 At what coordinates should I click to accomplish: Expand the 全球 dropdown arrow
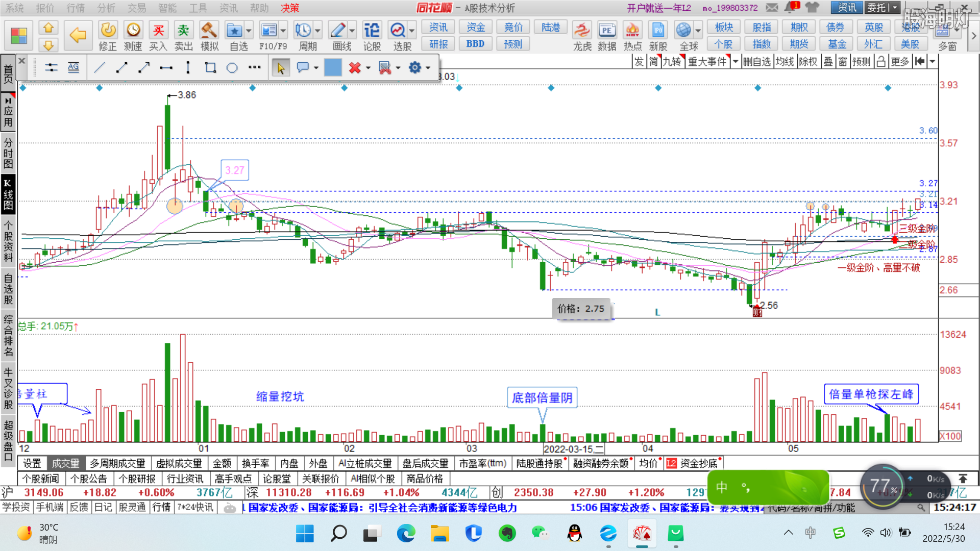tap(698, 31)
